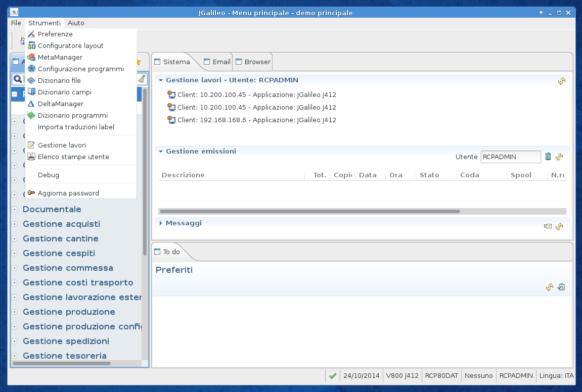Click the trash icon beside Utente field

tap(548, 157)
